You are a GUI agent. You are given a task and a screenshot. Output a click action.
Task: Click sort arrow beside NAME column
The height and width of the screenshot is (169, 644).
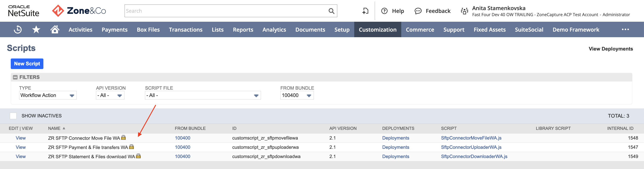(64, 128)
